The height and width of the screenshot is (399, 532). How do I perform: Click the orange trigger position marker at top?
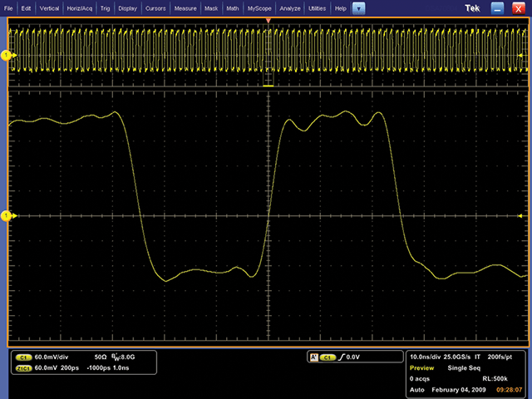pyautogui.click(x=268, y=19)
